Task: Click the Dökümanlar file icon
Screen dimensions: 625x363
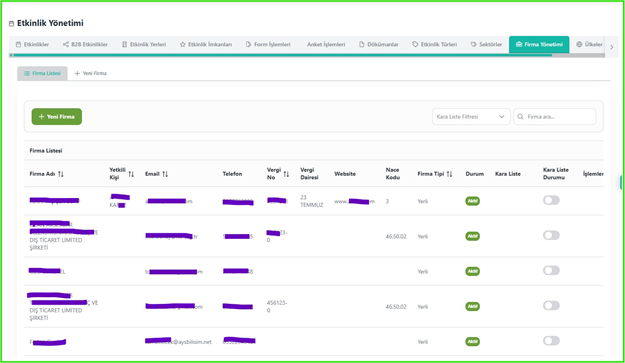Action: click(x=362, y=44)
